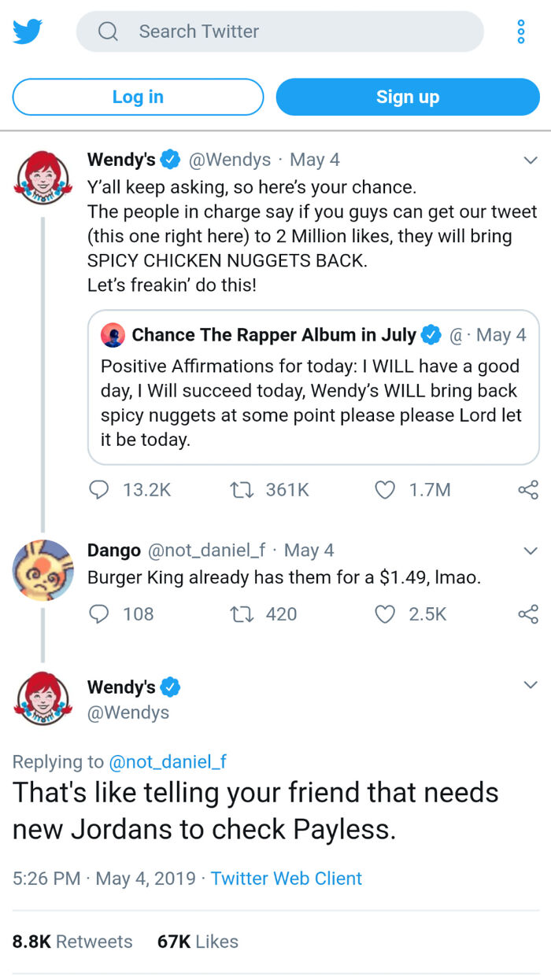Viewport: 551px width, 980px height.
Task: Expand options caret on Wendy's first tweet
Action: point(531,160)
